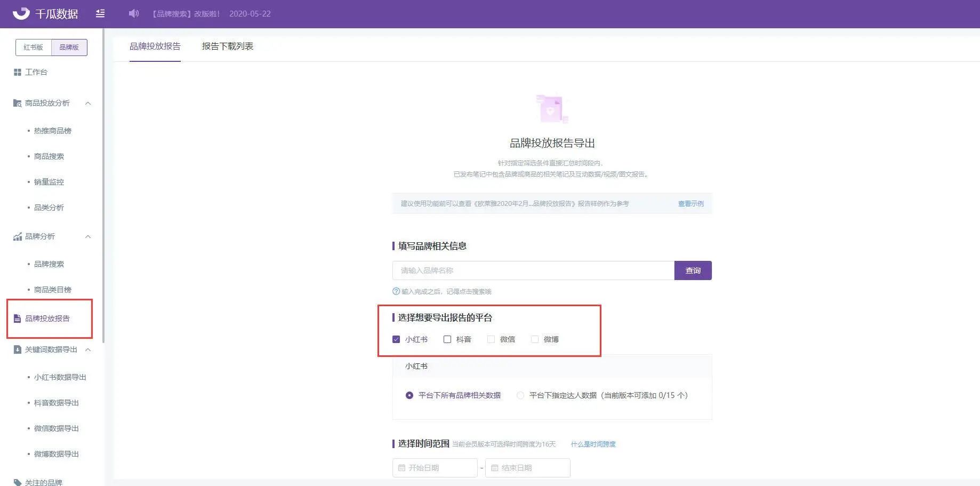Open 抖音数据导出 menu item
Screen dimensions: 980x486
tap(57, 403)
